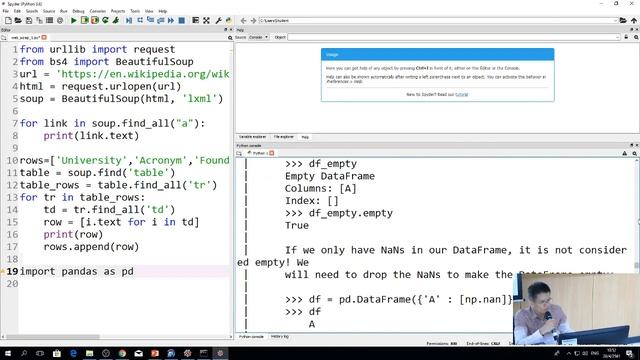Open Preferences with the wrench icon
This screenshot has height=360, width=640.
pos(218,20)
